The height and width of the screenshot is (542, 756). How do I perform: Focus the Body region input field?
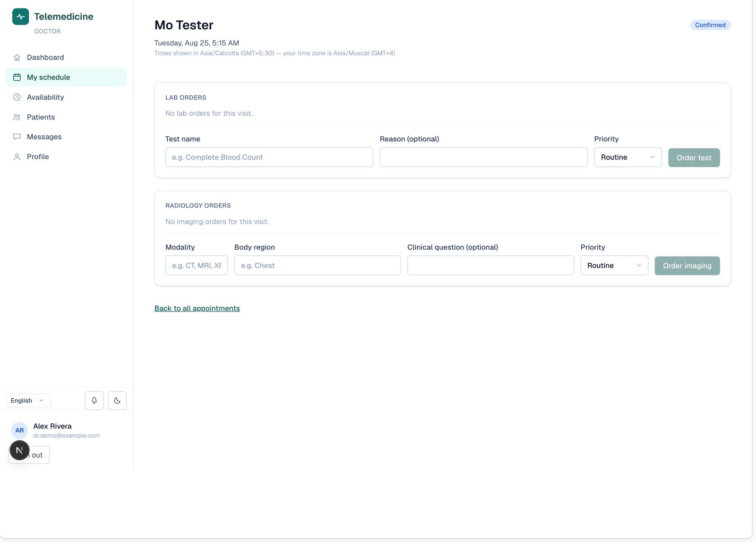(318, 266)
